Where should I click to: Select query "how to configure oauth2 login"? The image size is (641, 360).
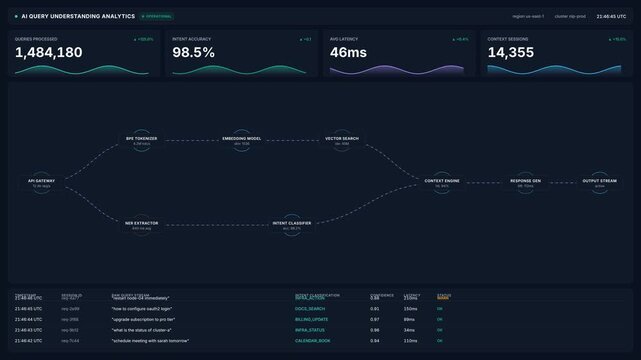click(x=141, y=309)
